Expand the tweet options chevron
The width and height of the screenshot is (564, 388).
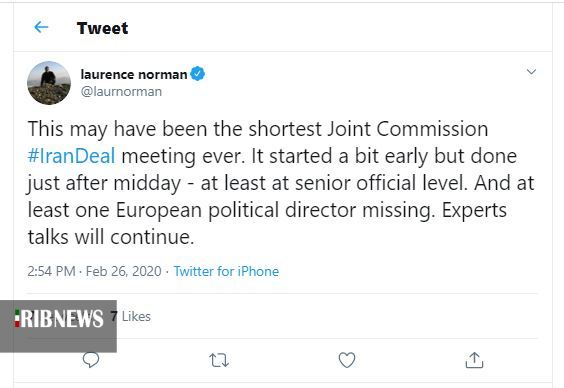tap(531, 72)
